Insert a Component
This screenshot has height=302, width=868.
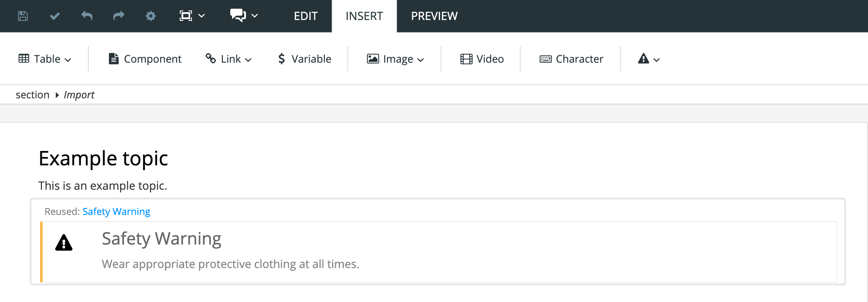click(x=145, y=59)
